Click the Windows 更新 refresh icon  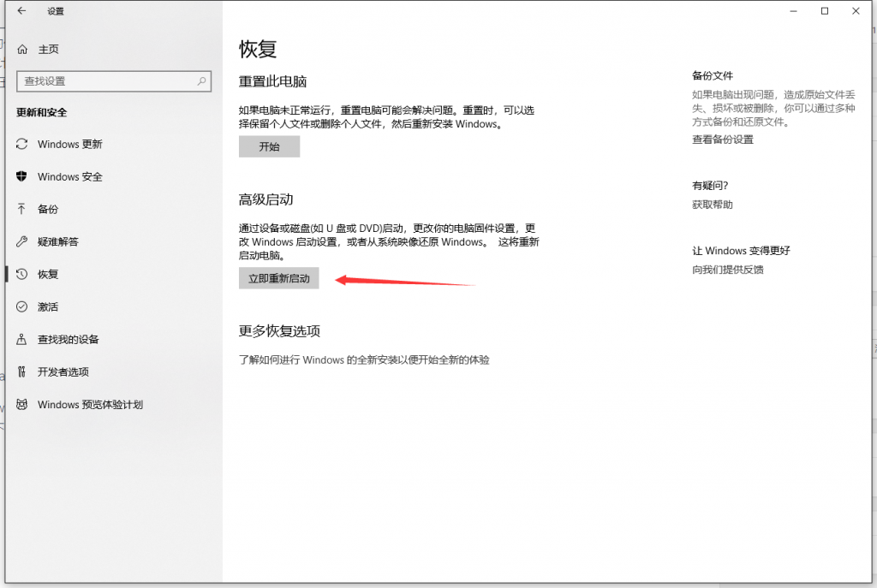[x=22, y=145]
